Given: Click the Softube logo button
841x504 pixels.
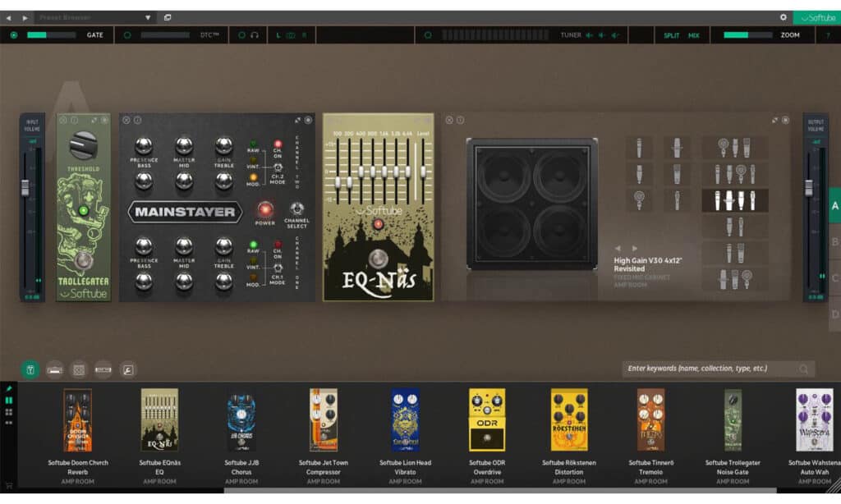Looking at the screenshot, I should pyautogui.click(x=817, y=18).
